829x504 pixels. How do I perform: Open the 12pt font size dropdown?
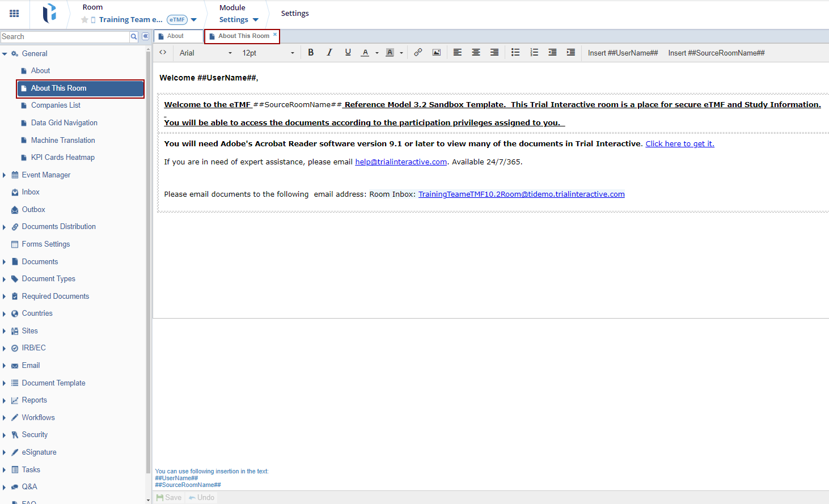[268, 53]
